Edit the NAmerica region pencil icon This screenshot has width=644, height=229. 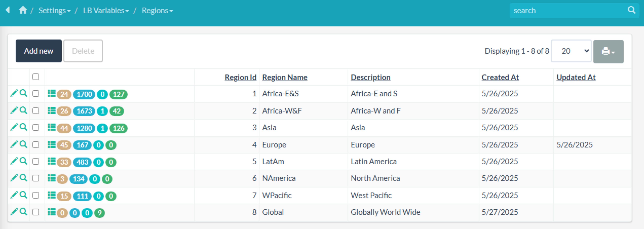(x=14, y=178)
